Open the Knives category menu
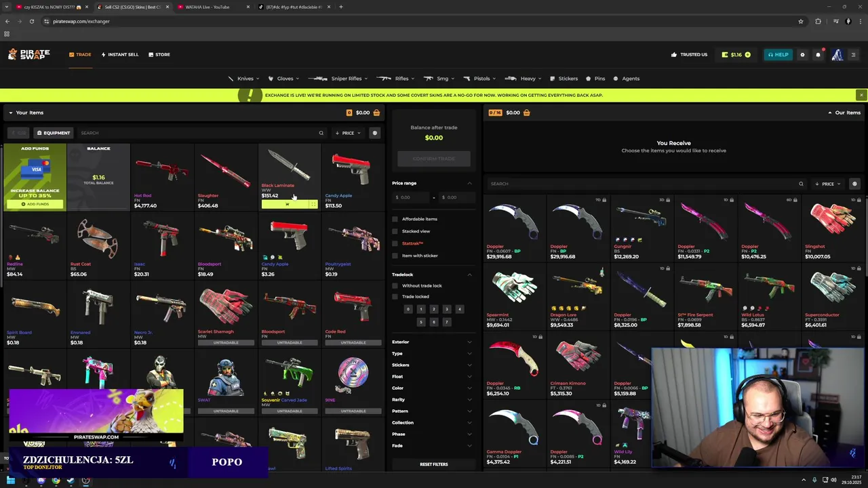Image resolution: width=868 pixels, height=488 pixels. [x=244, y=79]
